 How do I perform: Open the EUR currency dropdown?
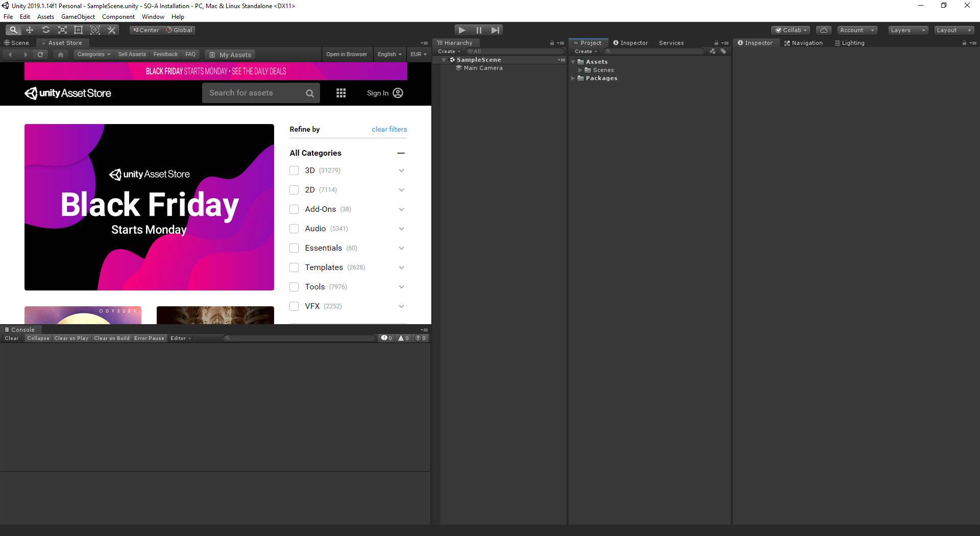pyautogui.click(x=419, y=54)
